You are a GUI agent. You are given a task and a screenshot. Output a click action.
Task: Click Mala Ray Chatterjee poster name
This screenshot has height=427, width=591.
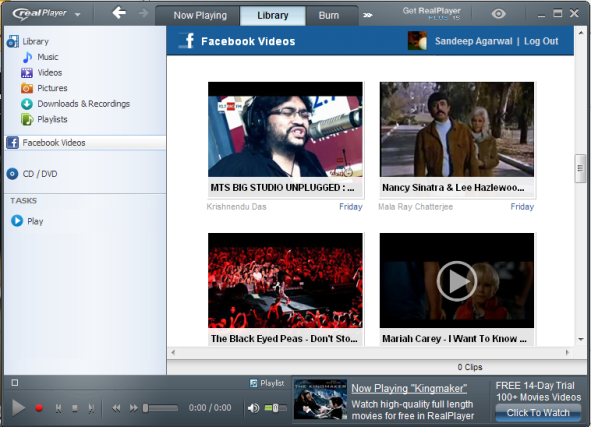(415, 207)
